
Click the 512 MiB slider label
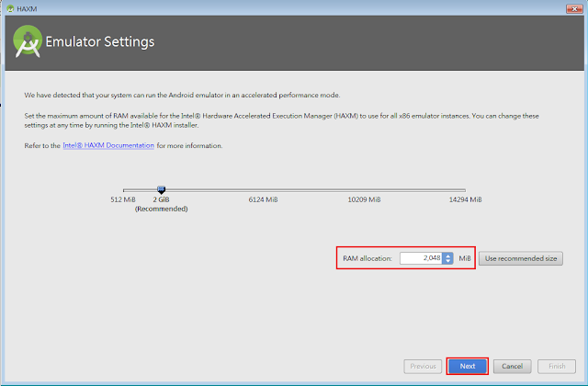tap(123, 199)
